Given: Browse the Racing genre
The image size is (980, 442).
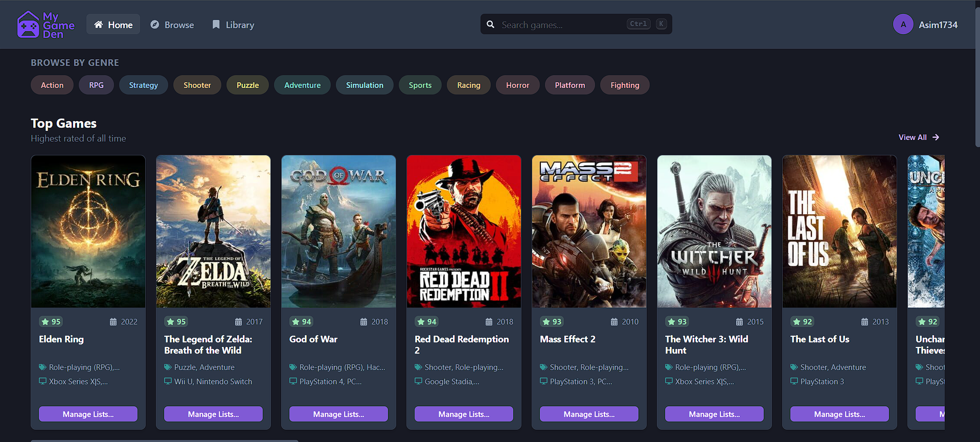Looking at the screenshot, I should click(469, 85).
